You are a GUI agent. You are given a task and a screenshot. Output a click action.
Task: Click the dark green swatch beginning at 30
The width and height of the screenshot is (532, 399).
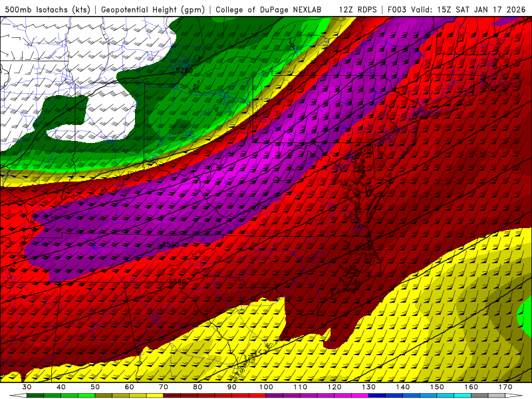pos(35,396)
